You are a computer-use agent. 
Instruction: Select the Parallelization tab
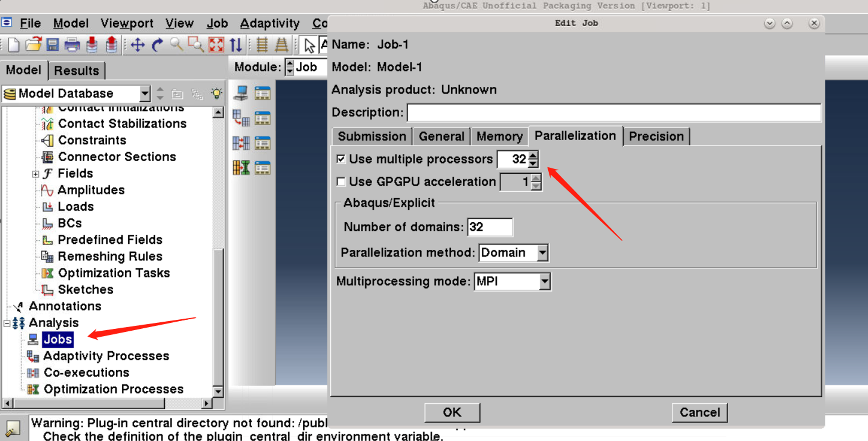click(x=575, y=136)
